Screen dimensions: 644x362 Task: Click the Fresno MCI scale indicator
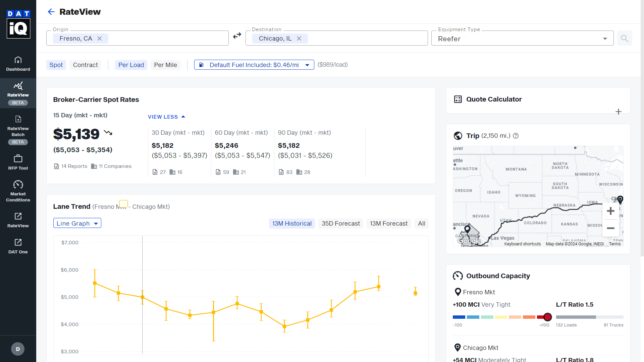click(548, 317)
